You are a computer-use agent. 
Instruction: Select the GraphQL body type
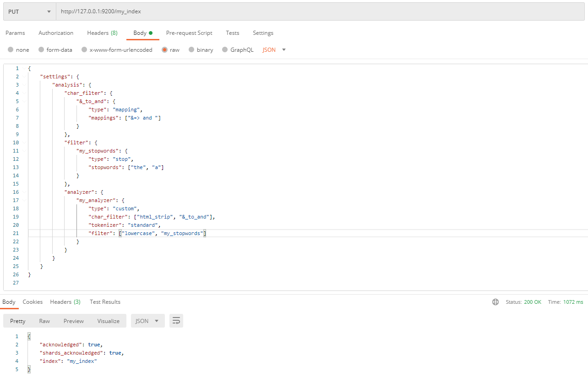238,50
